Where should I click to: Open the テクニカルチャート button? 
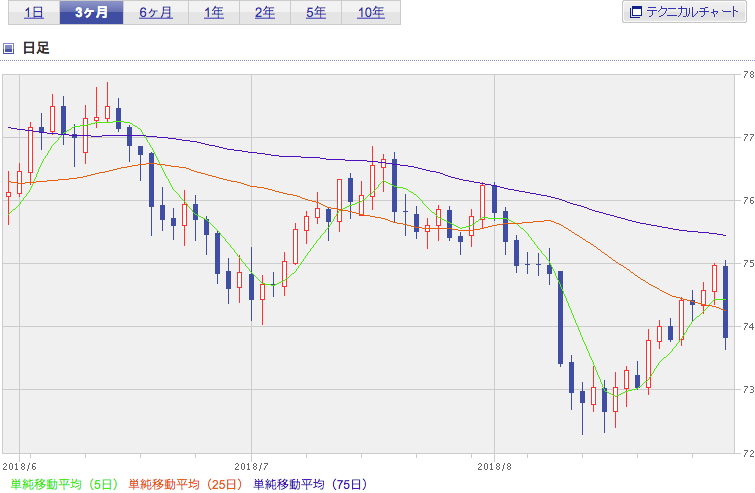tap(684, 12)
